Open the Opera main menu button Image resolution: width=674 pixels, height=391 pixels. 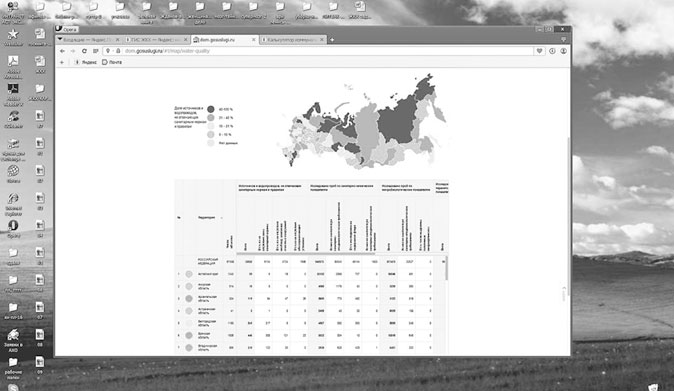67,29
